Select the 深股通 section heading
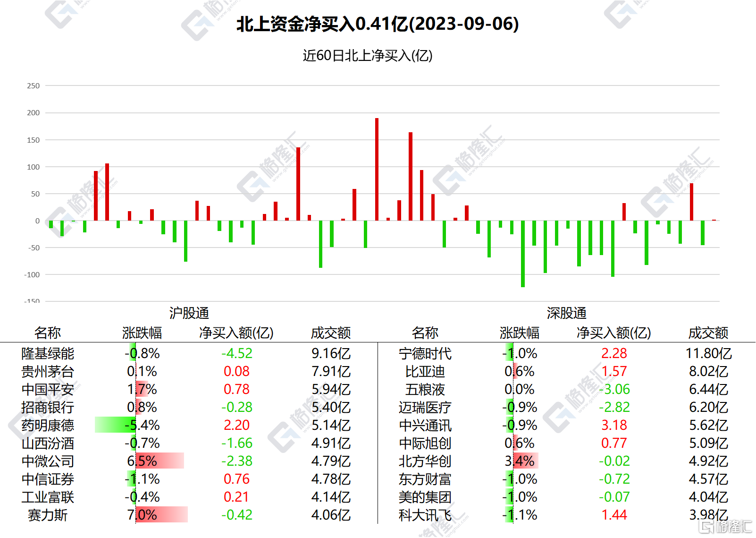756x538 pixels. point(566,313)
